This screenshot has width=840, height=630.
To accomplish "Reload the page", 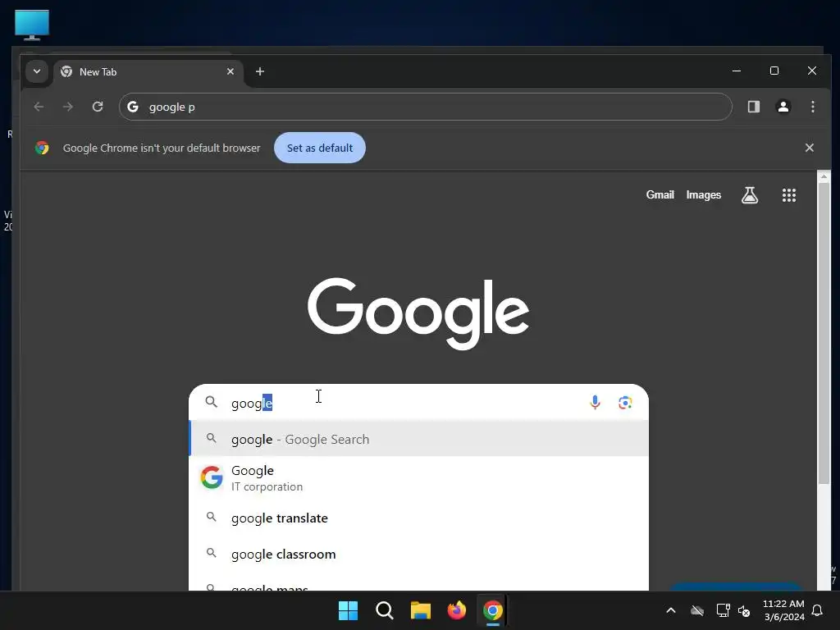I will pyautogui.click(x=98, y=107).
